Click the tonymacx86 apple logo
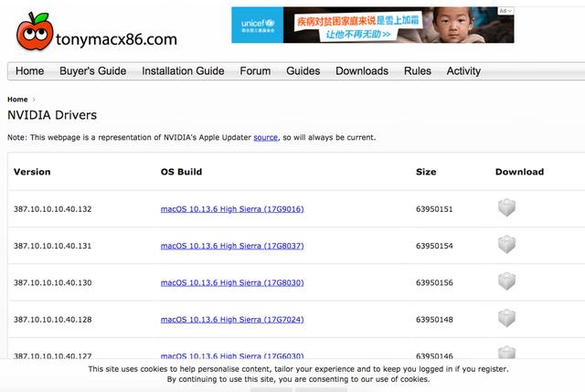This screenshot has width=585, height=392. pyautogui.click(x=35, y=31)
